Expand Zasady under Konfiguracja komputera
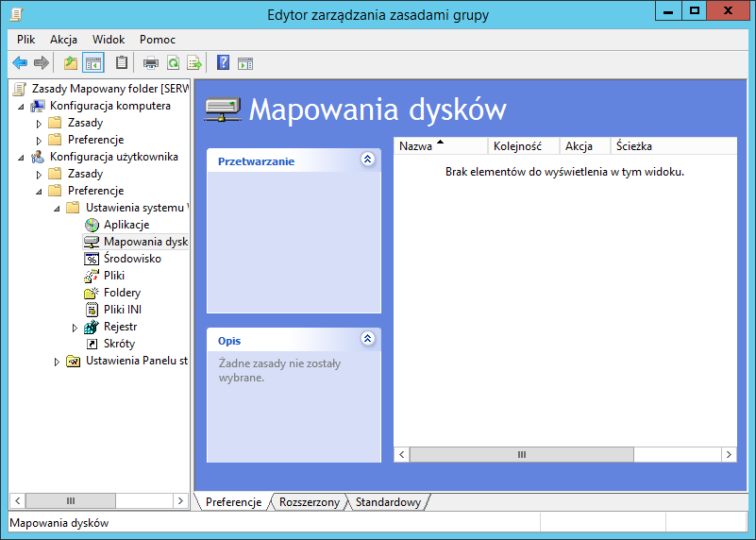The width and height of the screenshot is (756, 540). coord(39,124)
